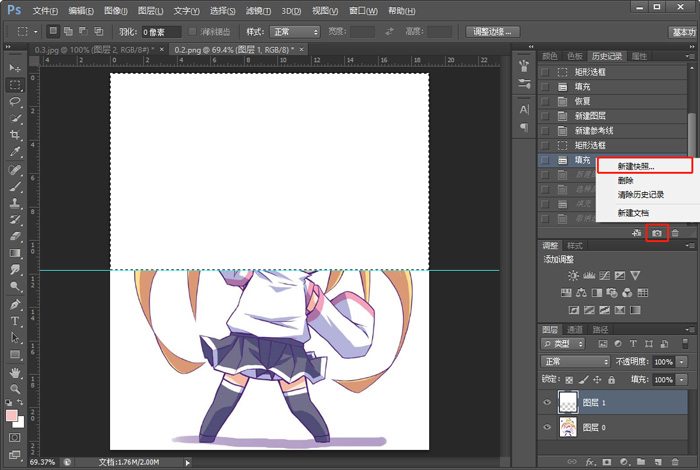Expand the status bar info arrow
This screenshot has height=470, width=700.
click(x=188, y=463)
